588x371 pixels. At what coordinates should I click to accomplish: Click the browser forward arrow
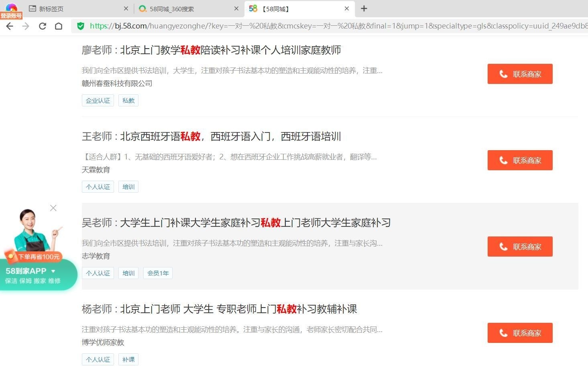(x=26, y=26)
